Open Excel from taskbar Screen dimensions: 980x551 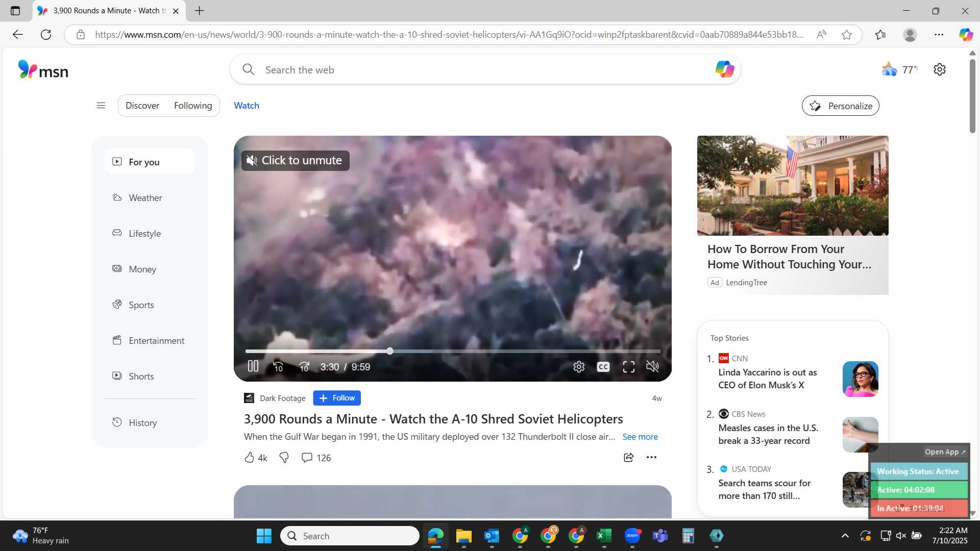pos(604,536)
